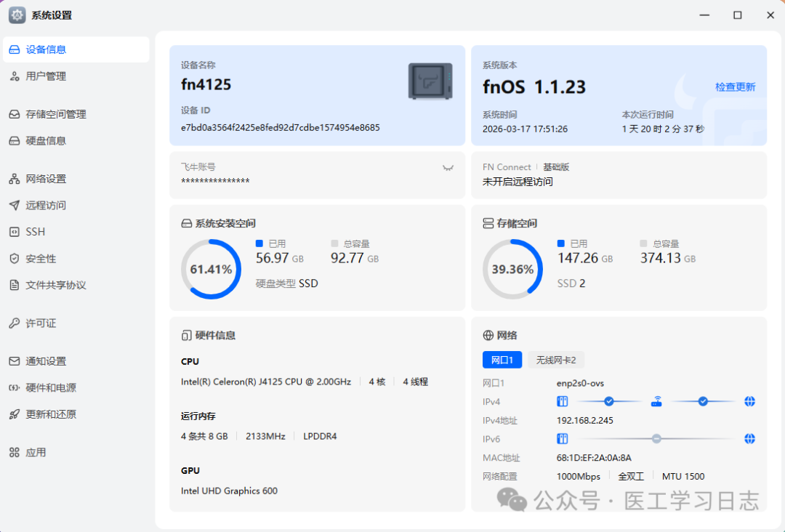Screen dimensions: 785x532
Task: Select the security shield icon
Action: [x=15, y=259]
